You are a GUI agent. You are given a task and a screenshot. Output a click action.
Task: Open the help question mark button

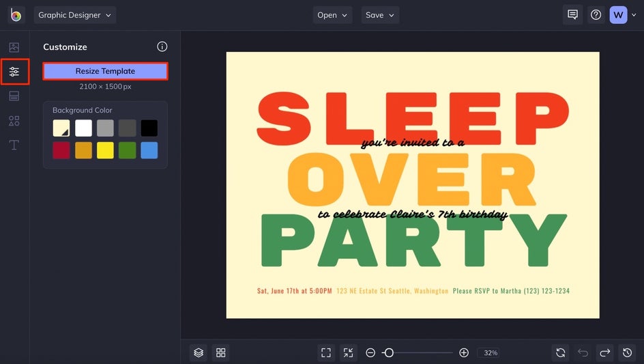click(596, 15)
